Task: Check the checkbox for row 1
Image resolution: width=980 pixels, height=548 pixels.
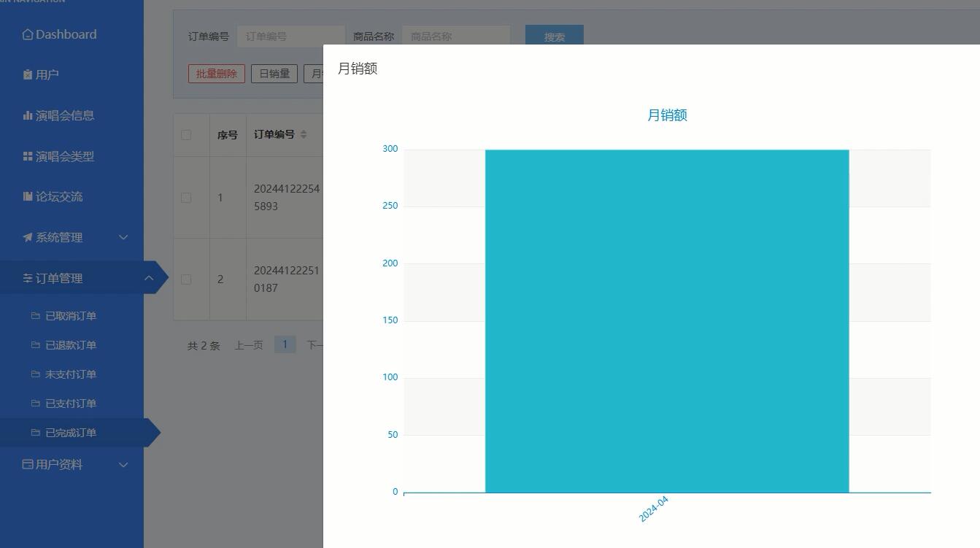Action: click(186, 198)
